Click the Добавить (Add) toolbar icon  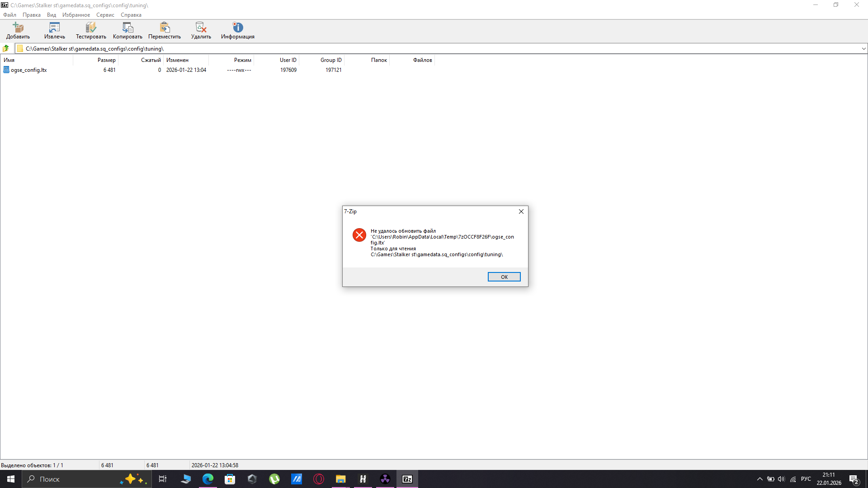click(18, 28)
